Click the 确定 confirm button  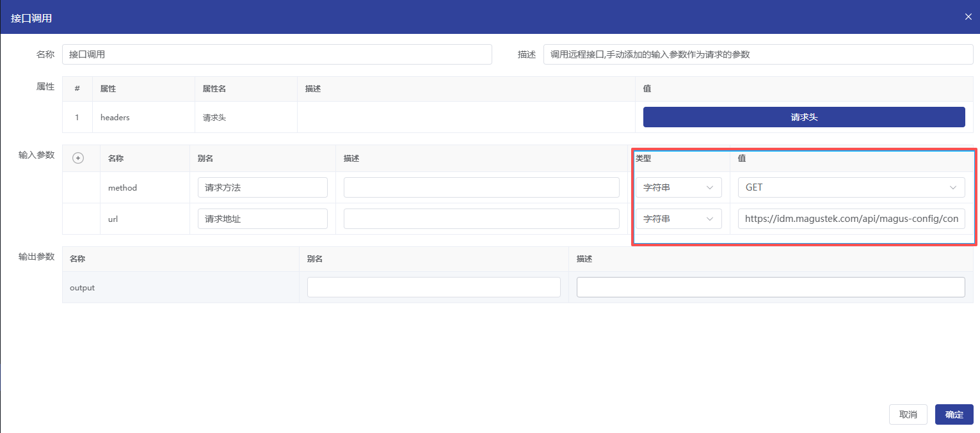(x=954, y=414)
